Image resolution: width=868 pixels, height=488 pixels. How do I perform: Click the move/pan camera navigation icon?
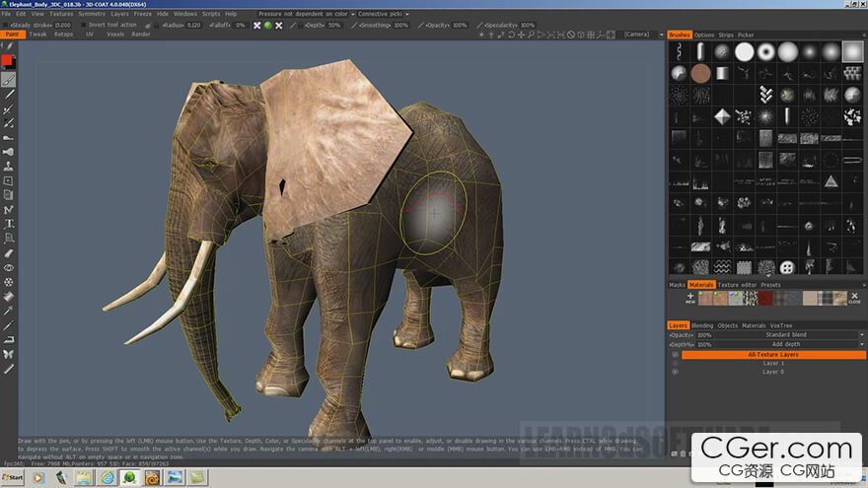(521, 35)
